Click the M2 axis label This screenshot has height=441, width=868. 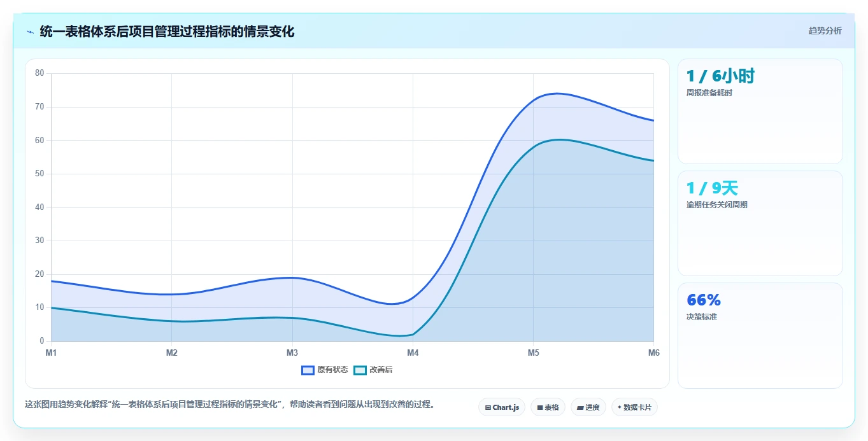pos(171,353)
